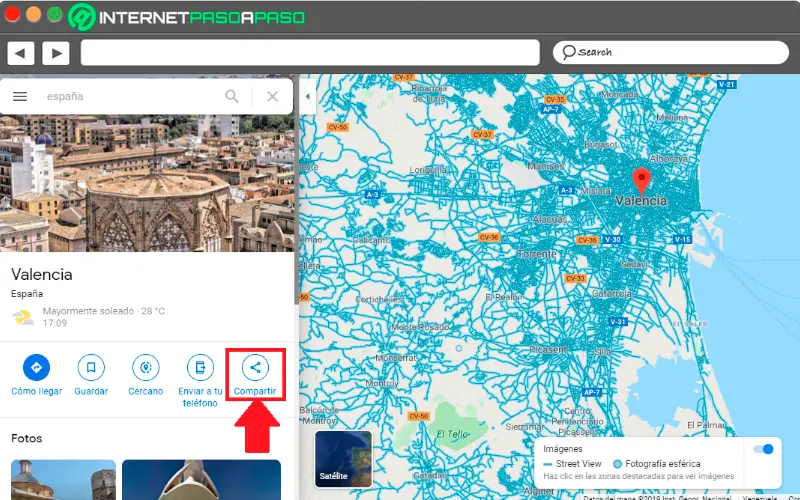Image resolution: width=800 pixels, height=500 pixels.
Task: Click the Mayormente soleado 28 °C text
Action: tap(104, 311)
